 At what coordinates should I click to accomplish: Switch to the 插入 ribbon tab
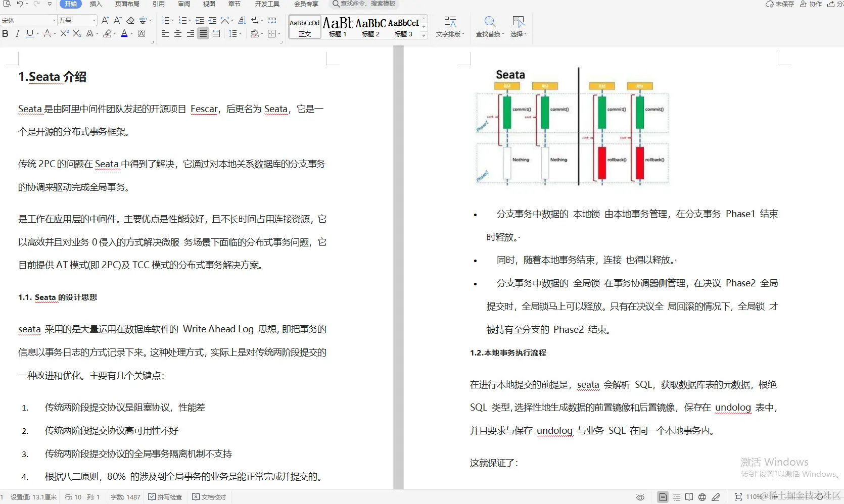coord(95,4)
